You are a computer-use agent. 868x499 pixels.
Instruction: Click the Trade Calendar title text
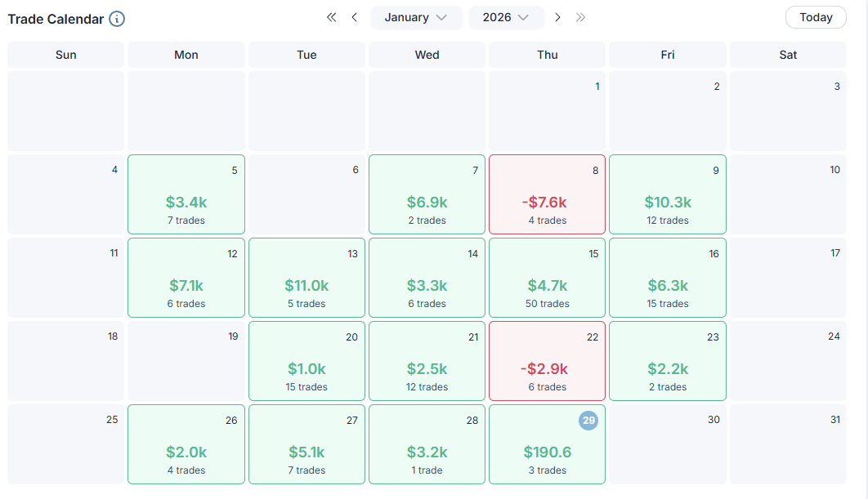[56, 19]
